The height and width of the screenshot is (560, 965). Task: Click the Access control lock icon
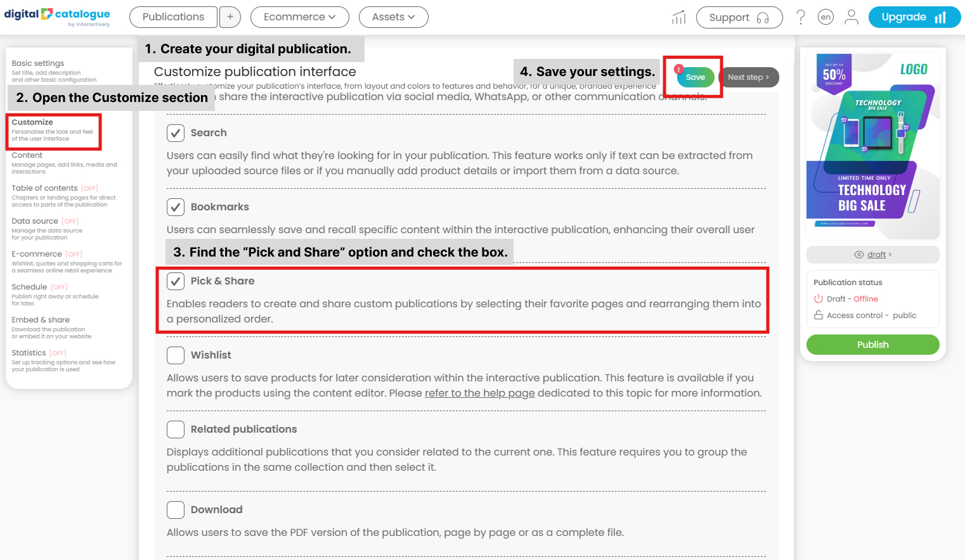click(818, 315)
